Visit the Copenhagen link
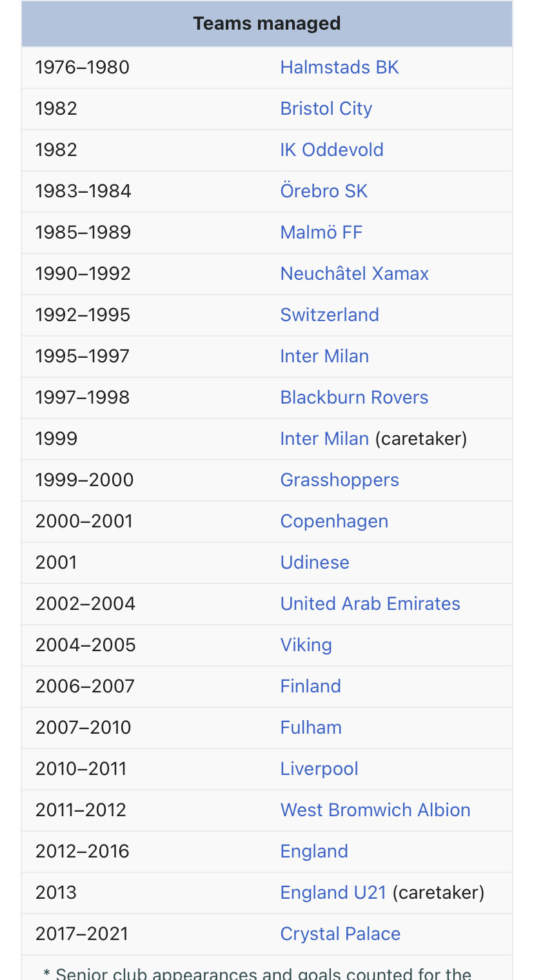 pos(334,521)
